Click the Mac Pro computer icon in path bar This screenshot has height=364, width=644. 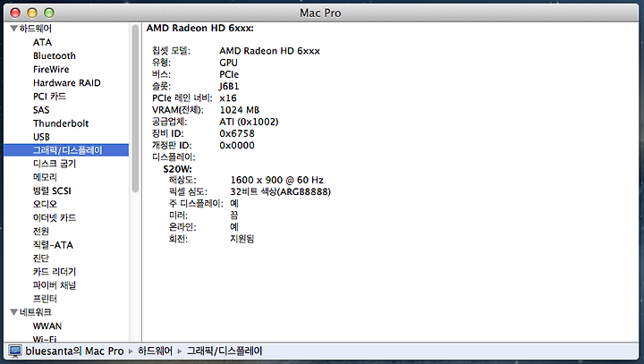tap(15, 351)
